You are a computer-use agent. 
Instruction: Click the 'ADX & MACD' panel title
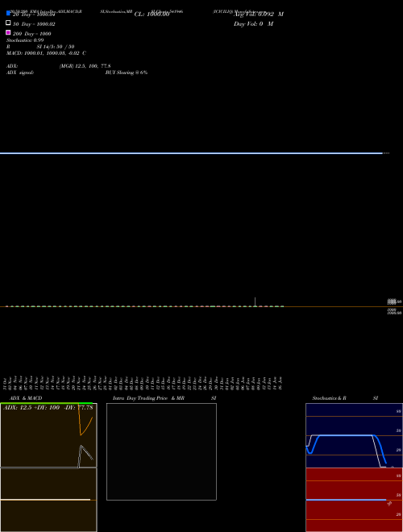(x=26, y=398)
